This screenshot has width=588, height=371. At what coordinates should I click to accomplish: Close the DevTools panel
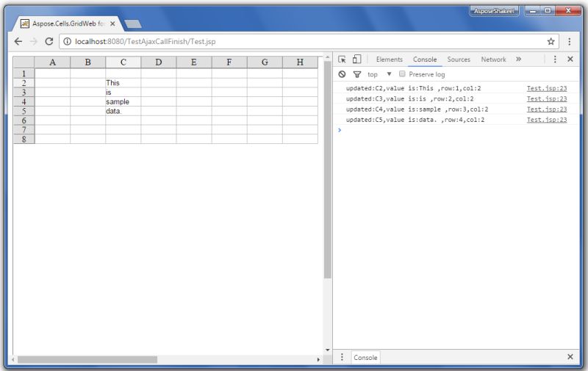570,60
